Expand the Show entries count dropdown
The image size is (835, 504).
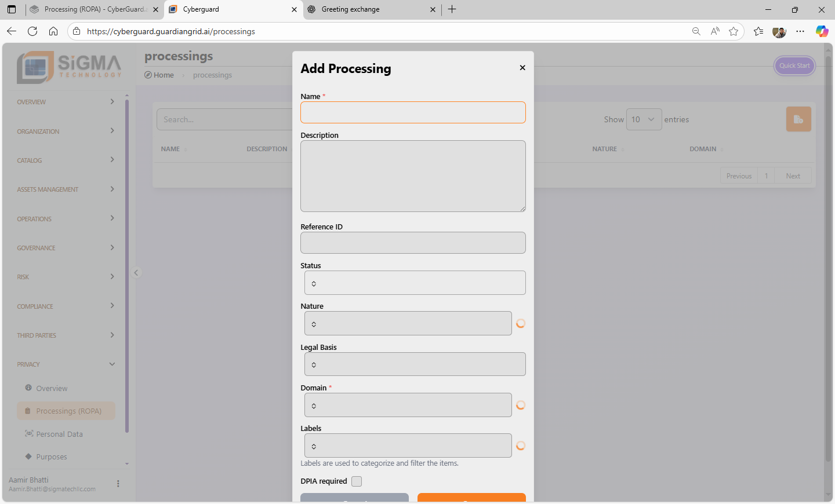pyautogui.click(x=644, y=119)
